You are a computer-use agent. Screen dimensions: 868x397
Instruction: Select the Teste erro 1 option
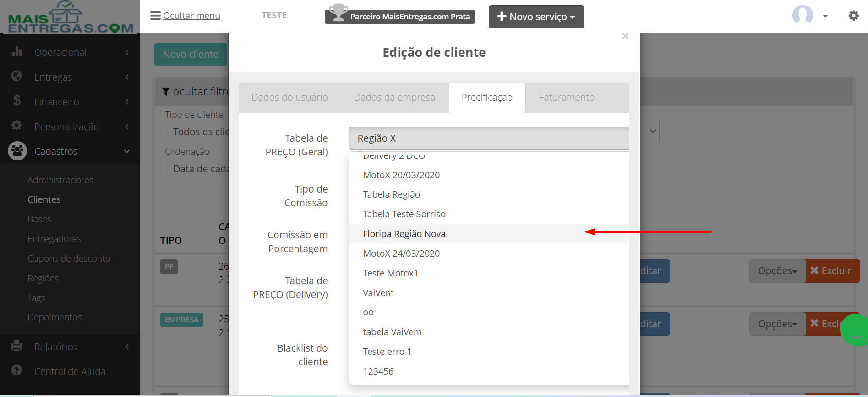point(489,352)
